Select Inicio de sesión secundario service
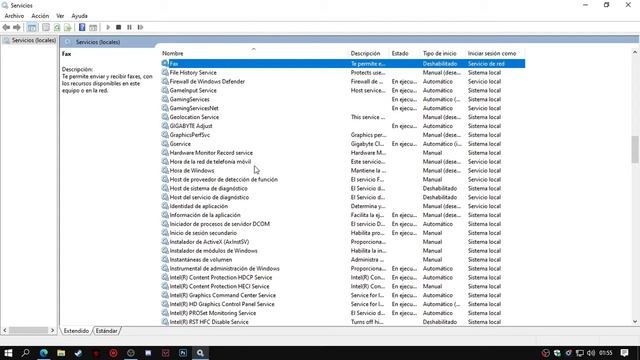The width and height of the screenshot is (640, 360). click(x=343, y=233)
